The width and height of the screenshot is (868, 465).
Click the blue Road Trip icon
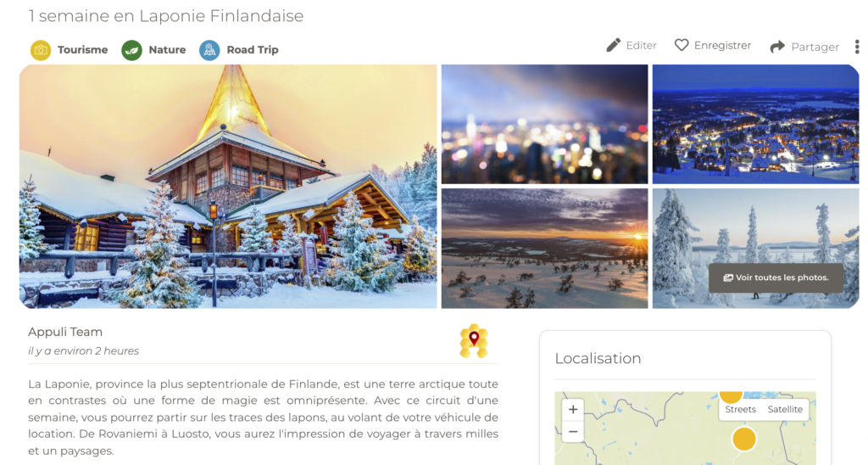[210, 50]
